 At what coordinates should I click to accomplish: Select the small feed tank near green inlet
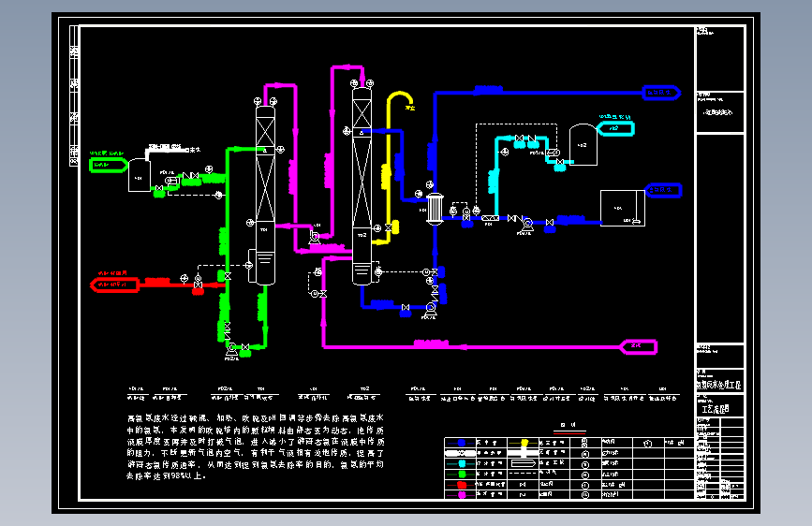tap(140, 175)
